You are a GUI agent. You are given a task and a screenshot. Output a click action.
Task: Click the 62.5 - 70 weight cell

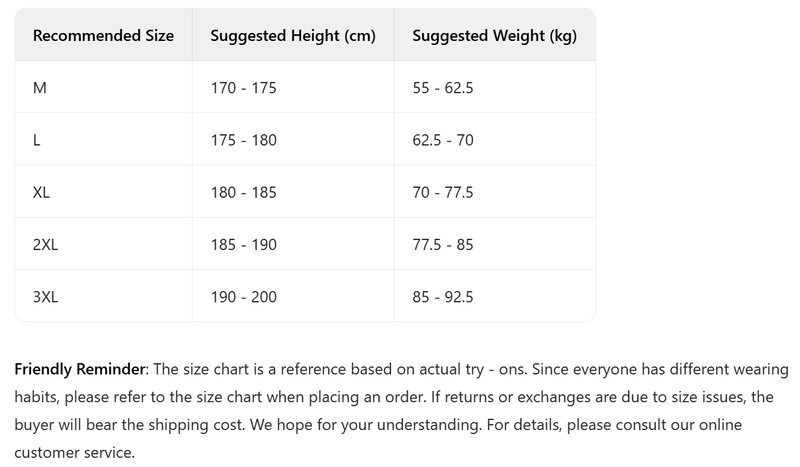pos(442,140)
